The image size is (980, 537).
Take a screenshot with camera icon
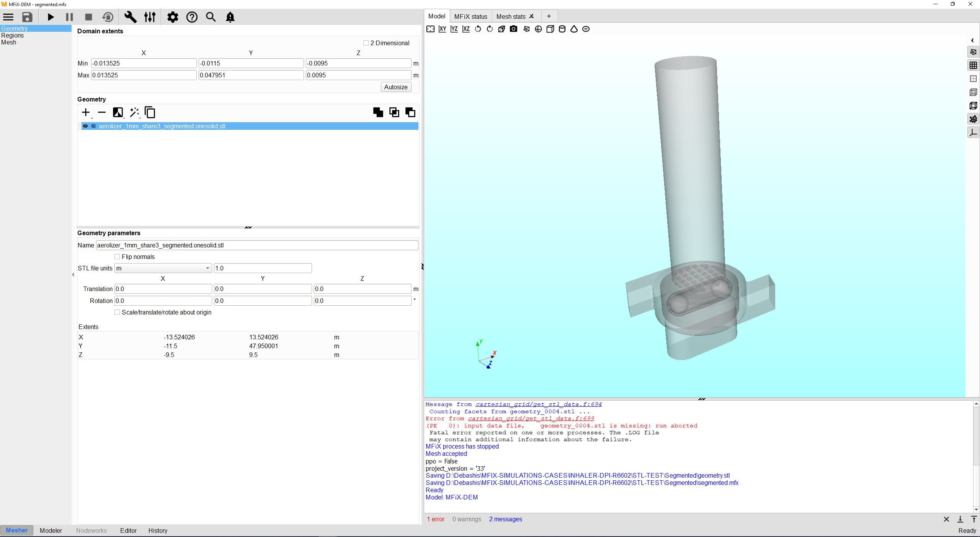pyautogui.click(x=513, y=29)
